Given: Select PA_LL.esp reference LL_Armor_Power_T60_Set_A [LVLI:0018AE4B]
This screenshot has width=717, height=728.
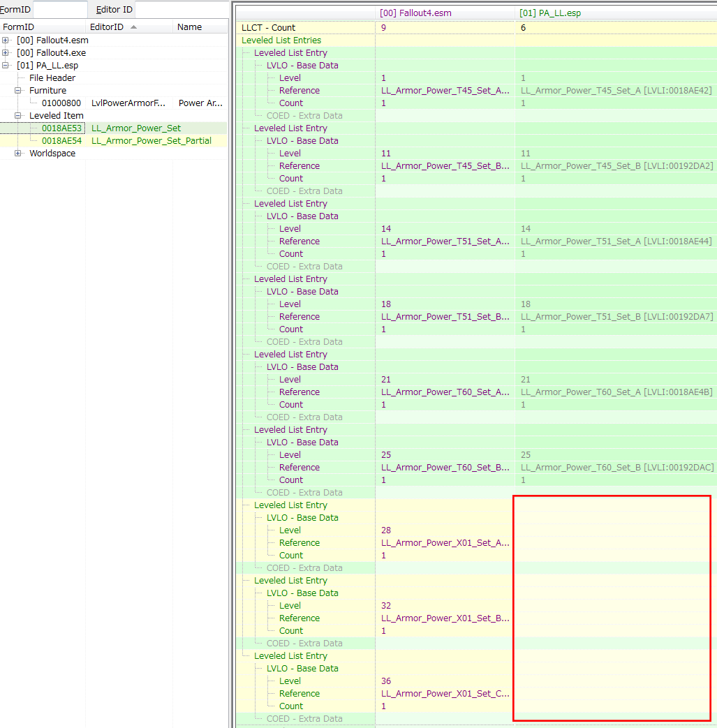Looking at the screenshot, I should (x=616, y=392).
